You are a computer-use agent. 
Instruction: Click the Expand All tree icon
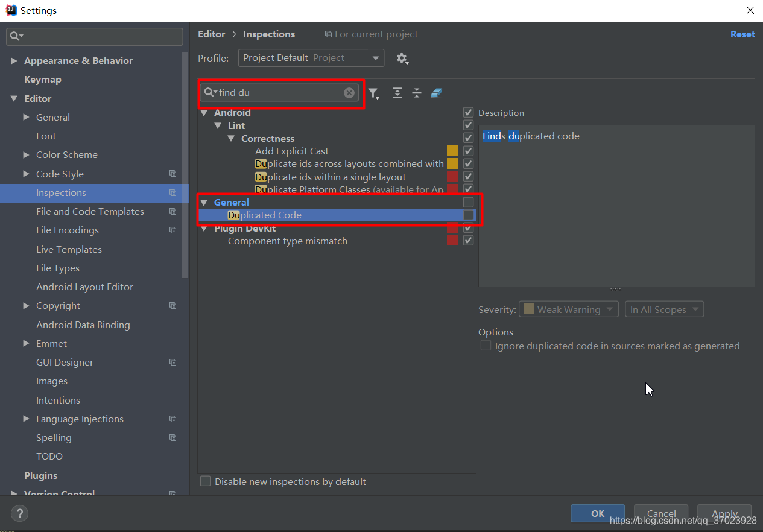397,93
